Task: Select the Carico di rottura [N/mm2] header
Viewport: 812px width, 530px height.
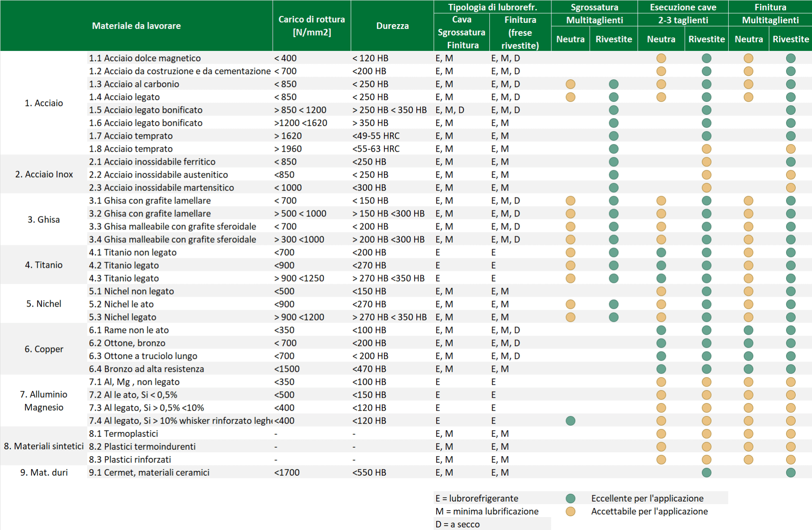Action: 312,26
